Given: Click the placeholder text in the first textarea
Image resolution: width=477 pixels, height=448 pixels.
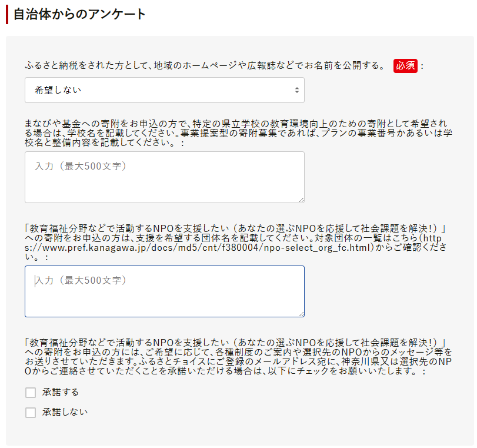Looking at the screenshot, I should point(81,167).
